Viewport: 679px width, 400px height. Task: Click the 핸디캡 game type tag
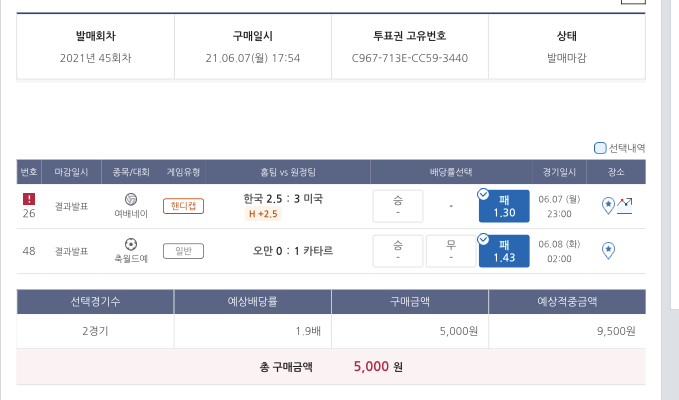click(183, 206)
